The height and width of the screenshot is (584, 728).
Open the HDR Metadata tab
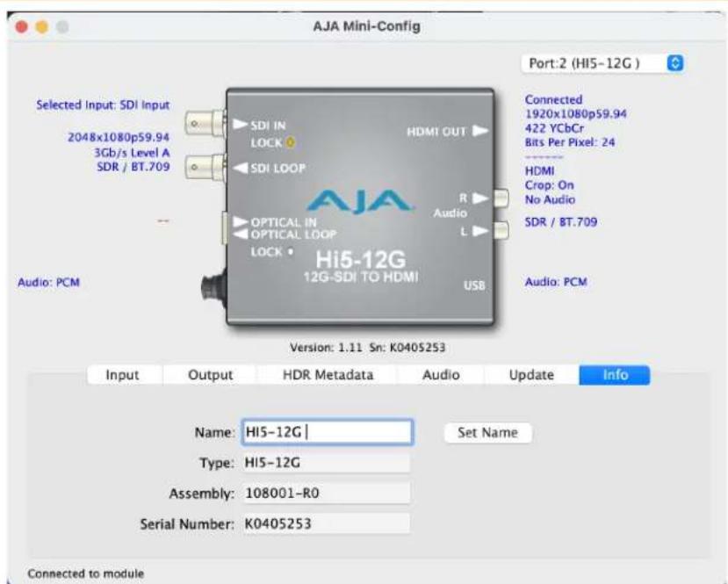328,375
